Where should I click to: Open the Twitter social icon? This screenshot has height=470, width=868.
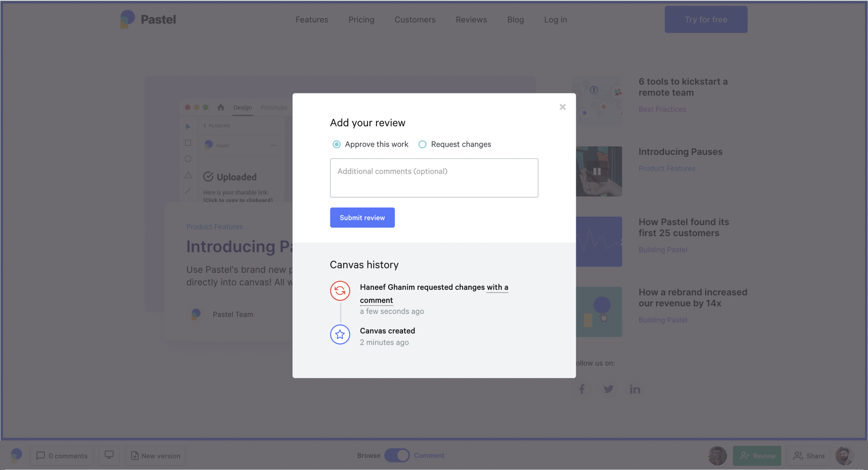coord(608,389)
